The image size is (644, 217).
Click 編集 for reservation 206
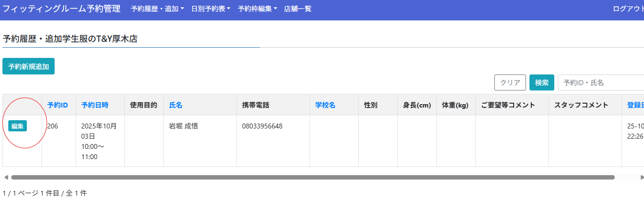18,126
